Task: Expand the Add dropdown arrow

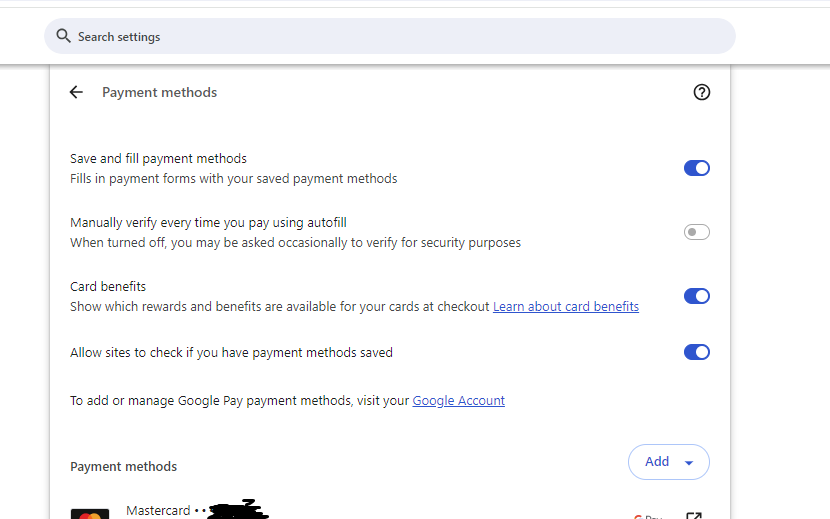Action: (x=688, y=462)
